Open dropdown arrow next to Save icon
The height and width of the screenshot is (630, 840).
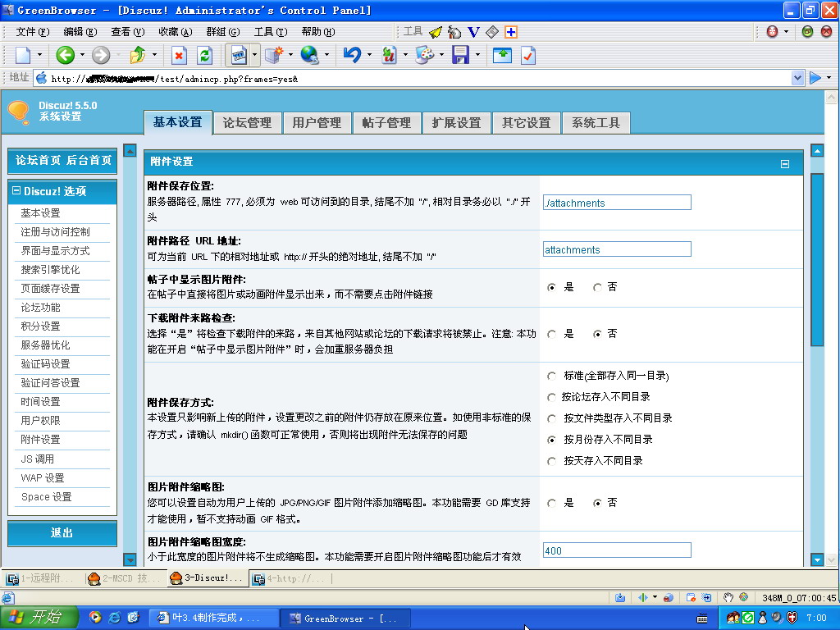pyautogui.click(x=477, y=55)
